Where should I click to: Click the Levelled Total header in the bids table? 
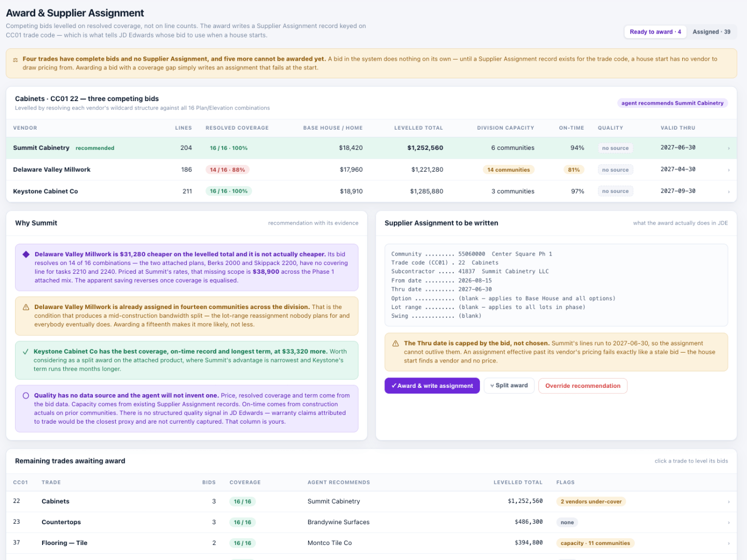[x=419, y=128]
